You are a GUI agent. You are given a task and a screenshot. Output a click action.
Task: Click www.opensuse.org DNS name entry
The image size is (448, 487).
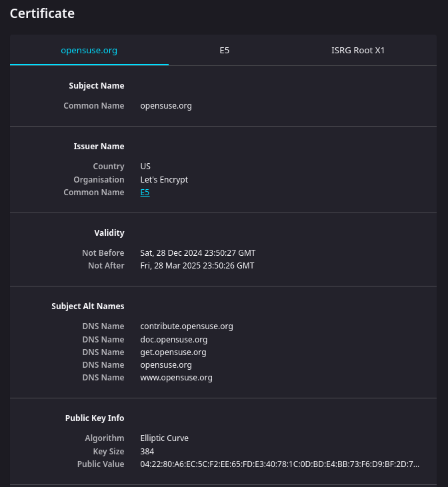click(176, 378)
